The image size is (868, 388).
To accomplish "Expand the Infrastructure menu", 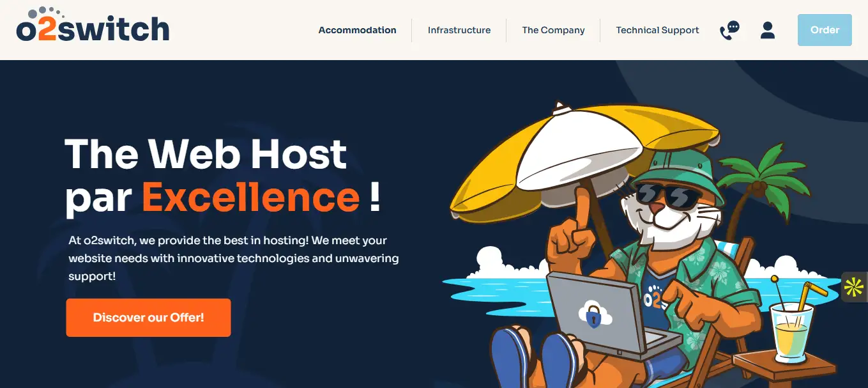I will tap(459, 30).
